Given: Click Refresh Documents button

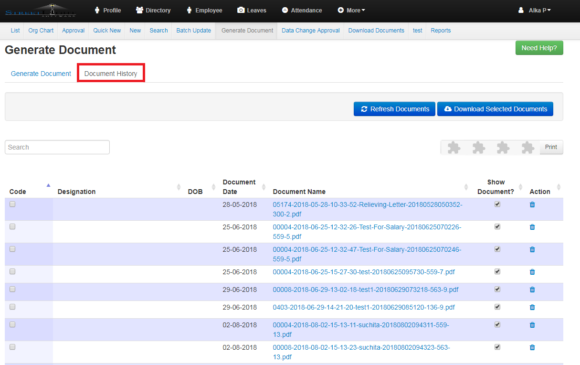Looking at the screenshot, I should coord(394,109).
